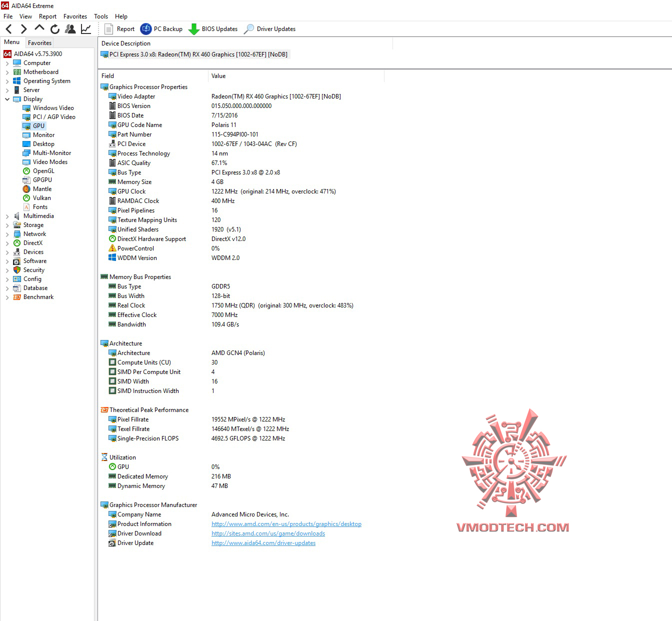The width and height of the screenshot is (672, 621).
Task: Click the AIDA64 v5.75.3900 root icon
Action: point(7,54)
